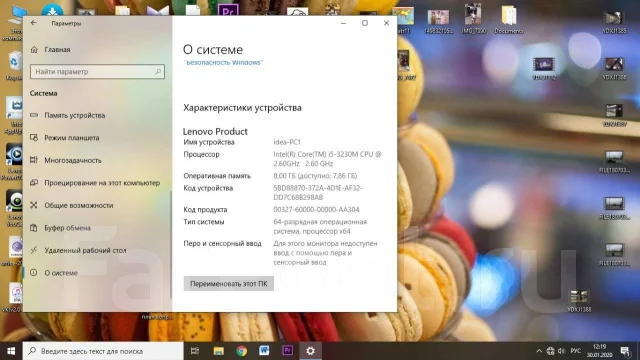Click the Найти параметр search field
The width and height of the screenshot is (640, 360).
coord(97,71)
